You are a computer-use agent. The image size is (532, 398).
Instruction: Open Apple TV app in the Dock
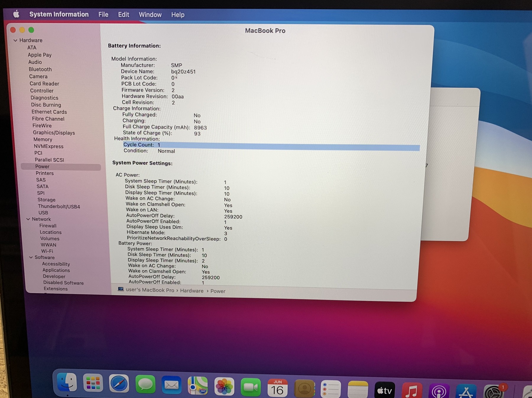385,390
